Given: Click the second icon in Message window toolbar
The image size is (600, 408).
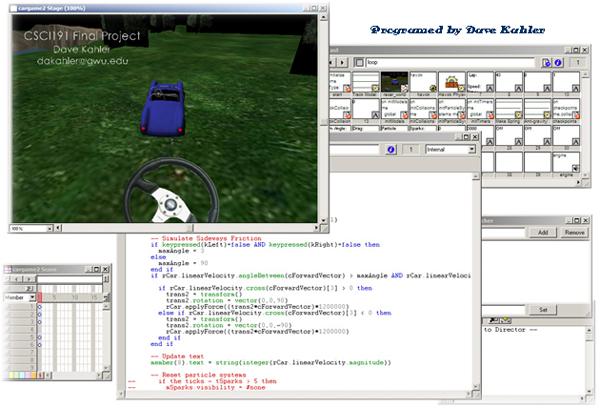Looking at the screenshot, I should tap(505, 320).
